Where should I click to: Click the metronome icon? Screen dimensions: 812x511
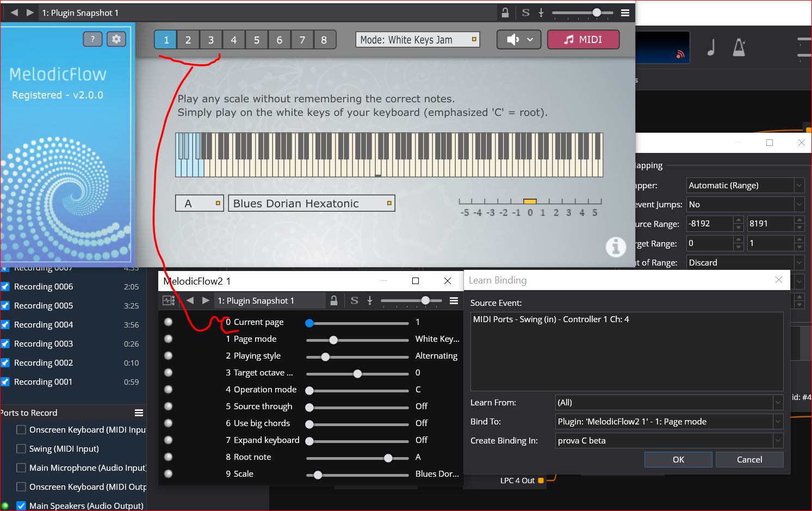tap(739, 47)
